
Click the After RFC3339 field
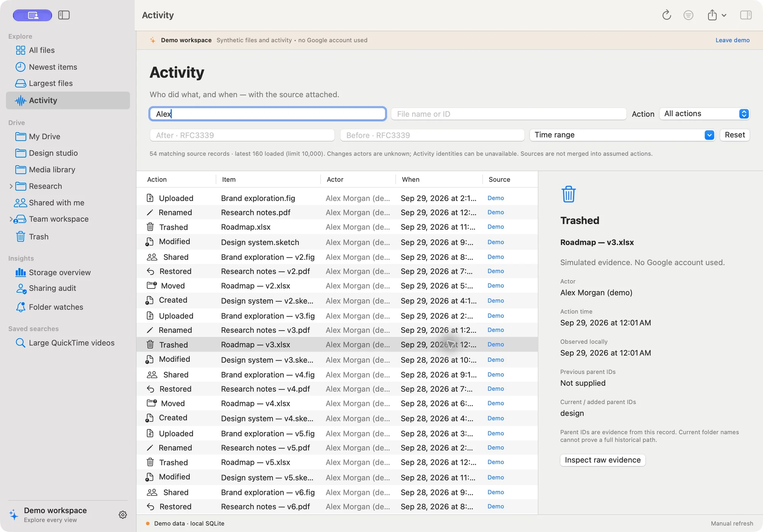coord(242,135)
